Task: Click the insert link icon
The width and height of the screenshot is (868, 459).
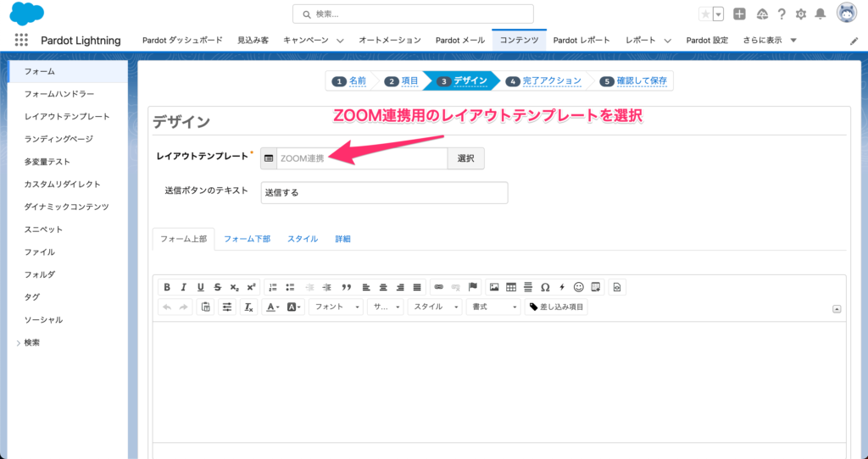Action: [438, 287]
